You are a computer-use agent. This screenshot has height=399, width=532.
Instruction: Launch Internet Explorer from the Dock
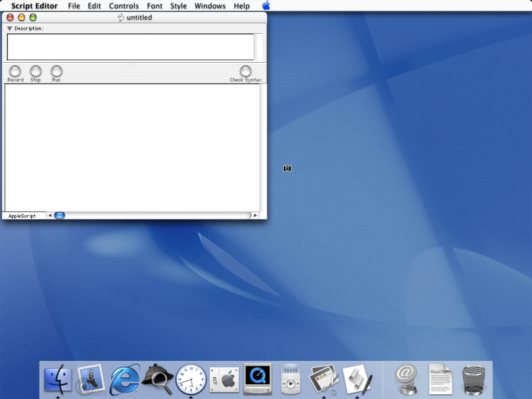click(124, 379)
